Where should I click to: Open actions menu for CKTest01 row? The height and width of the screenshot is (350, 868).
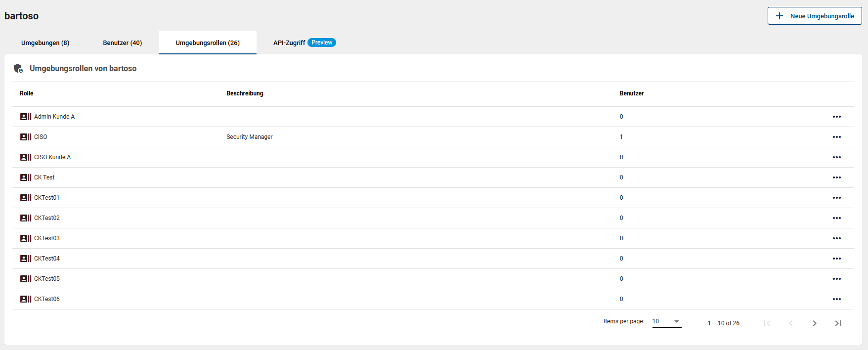[836, 198]
